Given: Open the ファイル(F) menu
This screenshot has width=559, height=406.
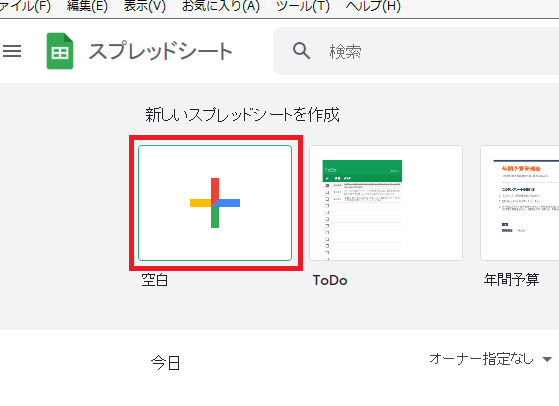Looking at the screenshot, I should (x=25, y=6).
